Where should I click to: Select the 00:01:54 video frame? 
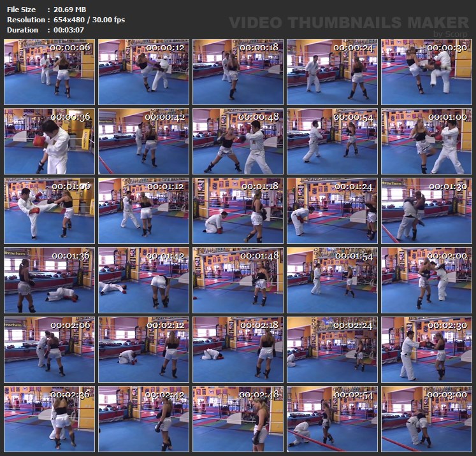(x=332, y=280)
